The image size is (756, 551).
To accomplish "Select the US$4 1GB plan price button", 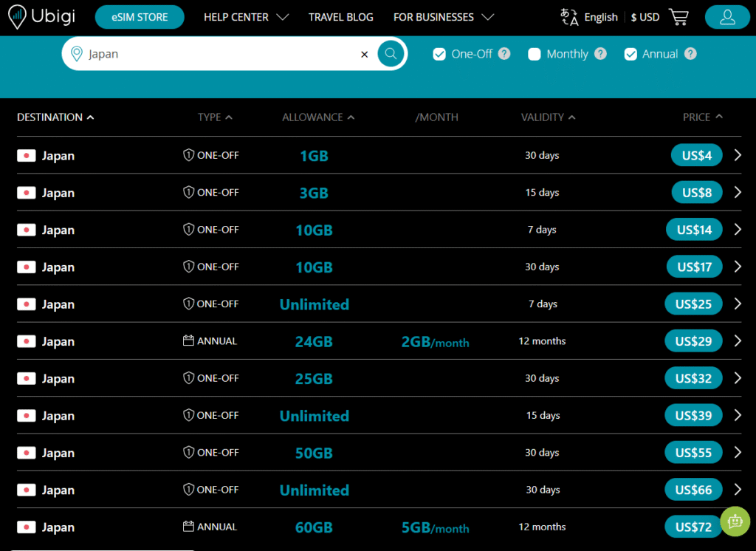I will coord(696,155).
